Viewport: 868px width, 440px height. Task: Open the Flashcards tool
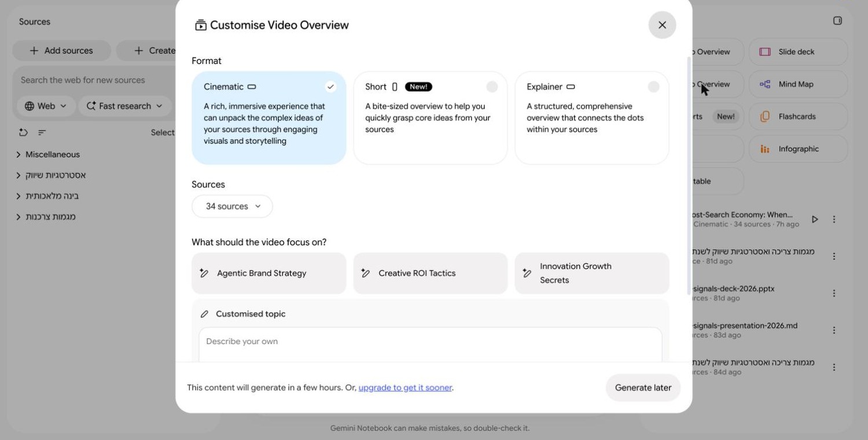pos(798,116)
